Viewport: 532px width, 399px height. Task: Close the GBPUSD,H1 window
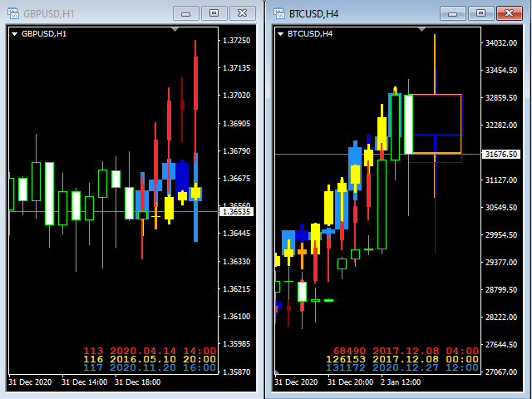242,13
